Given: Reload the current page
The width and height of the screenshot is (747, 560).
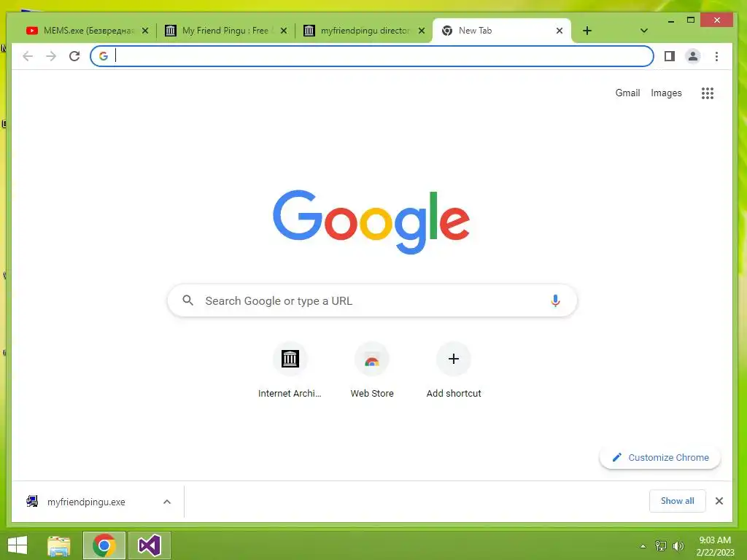Looking at the screenshot, I should pyautogui.click(x=74, y=56).
